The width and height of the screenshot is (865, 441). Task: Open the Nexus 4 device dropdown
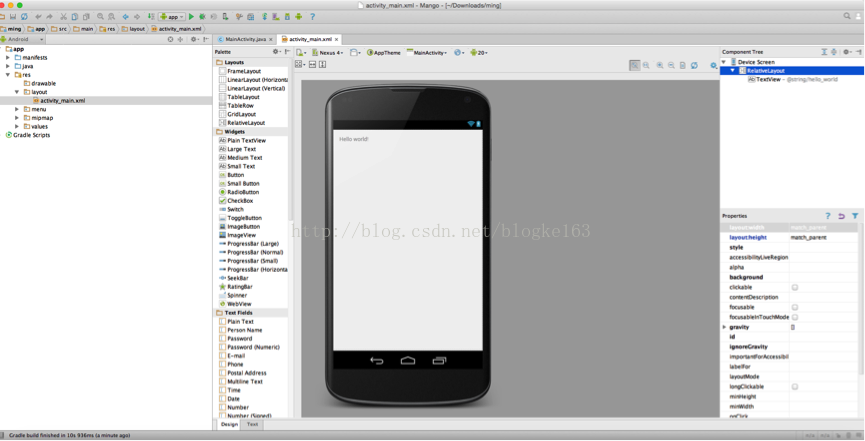click(328, 52)
